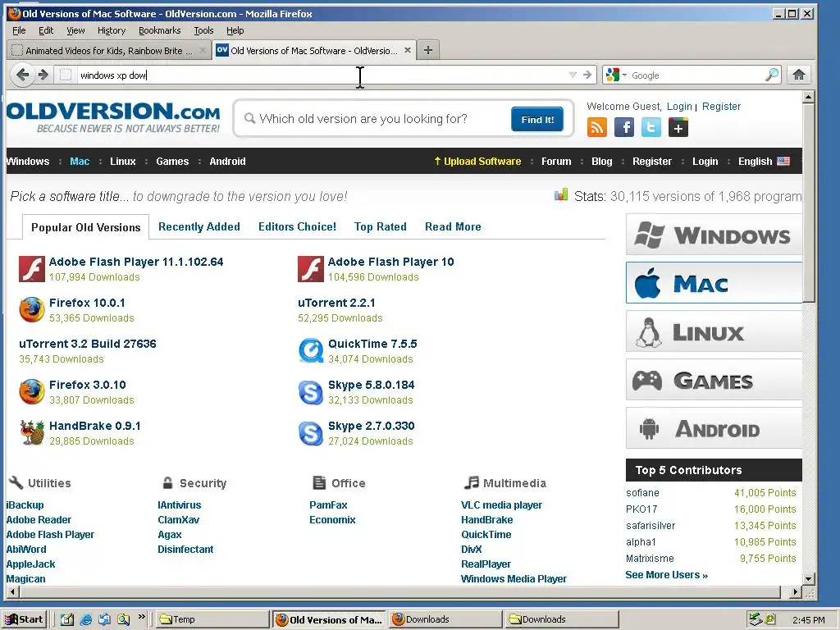Switch to the Recently Added tab

tap(199, 226)
